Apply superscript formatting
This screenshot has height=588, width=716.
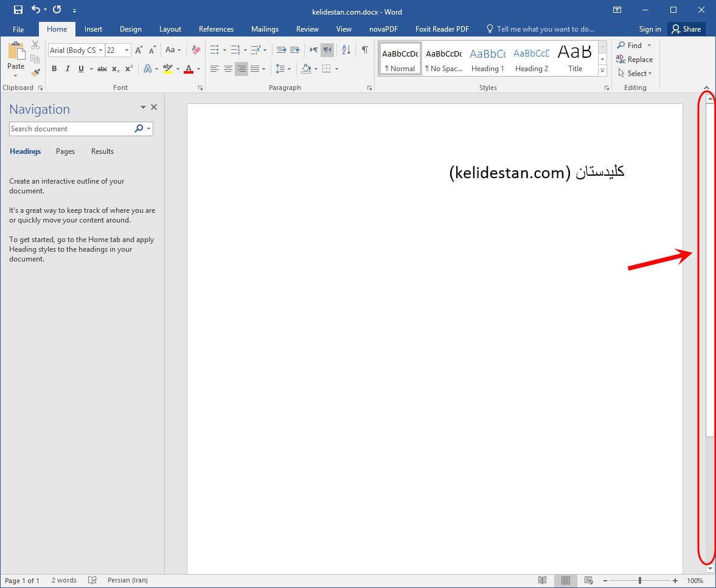pos(129,69)
